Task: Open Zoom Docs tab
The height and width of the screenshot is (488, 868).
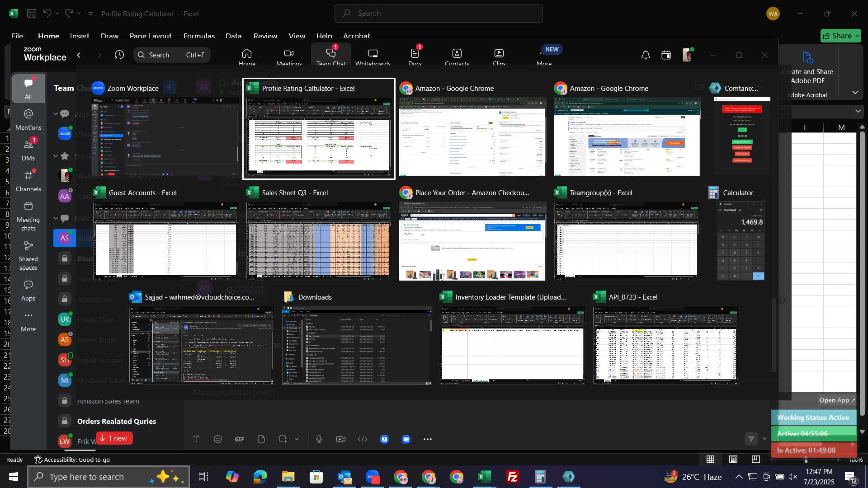Action: pyautogui.click(x=415, y=56)
